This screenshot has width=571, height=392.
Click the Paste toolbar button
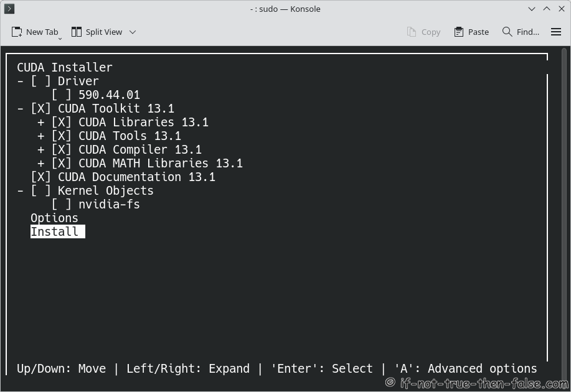click(x=471, y=32)
